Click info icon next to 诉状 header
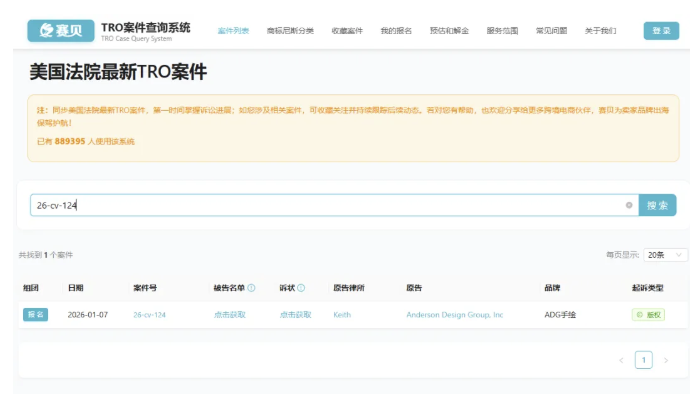Image resolution: width=695 pixels, height=401 pixels. (x=301, y=288)
